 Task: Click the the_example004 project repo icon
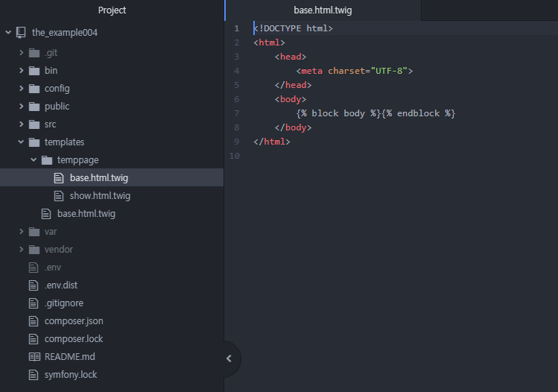(x=21, y=33)
